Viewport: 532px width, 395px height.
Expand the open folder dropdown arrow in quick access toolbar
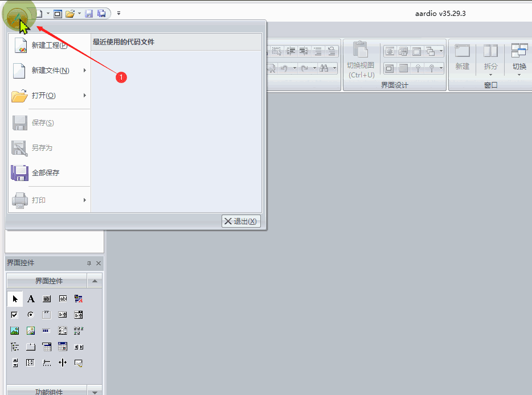point(79,14)
